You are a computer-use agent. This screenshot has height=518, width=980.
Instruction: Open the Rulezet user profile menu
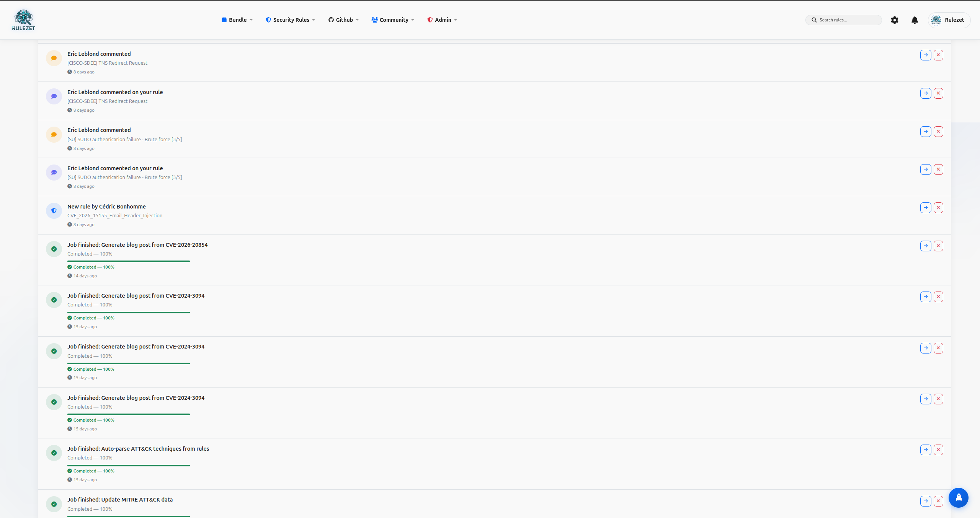(949, 20)
